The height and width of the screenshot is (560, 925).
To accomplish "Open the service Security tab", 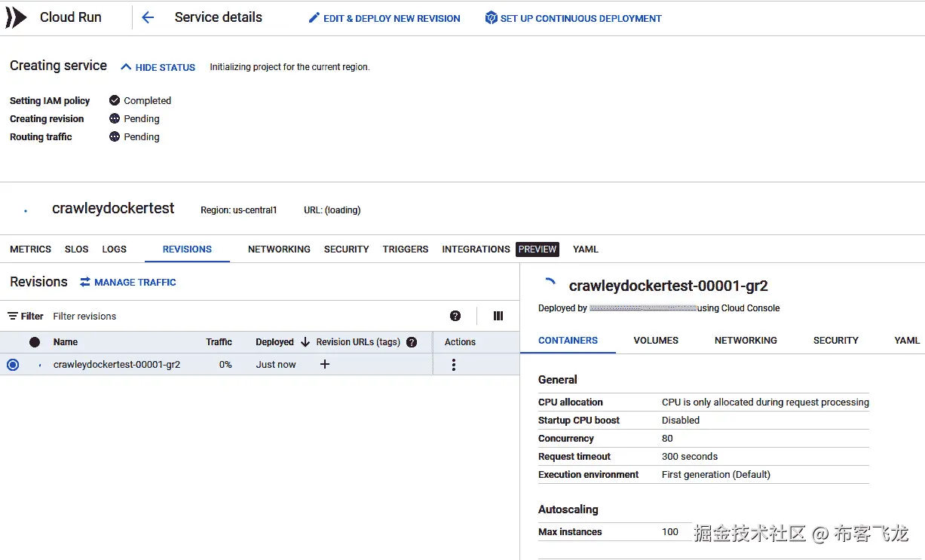I will click(x=347, y=249).
